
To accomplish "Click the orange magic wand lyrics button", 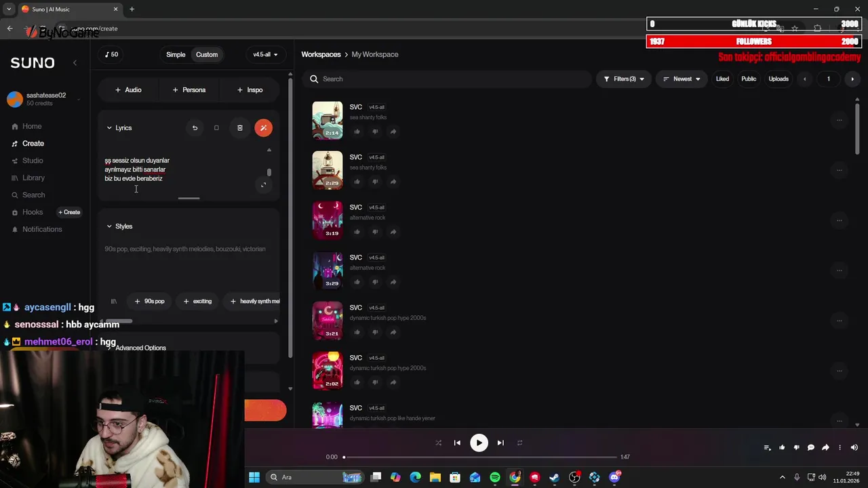I will click(x=263, y=127).
